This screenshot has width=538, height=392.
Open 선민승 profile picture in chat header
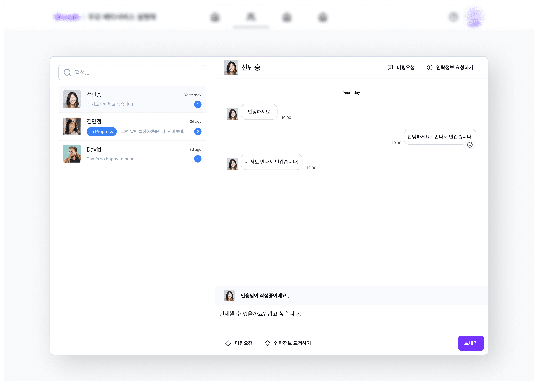coord(231,68)
